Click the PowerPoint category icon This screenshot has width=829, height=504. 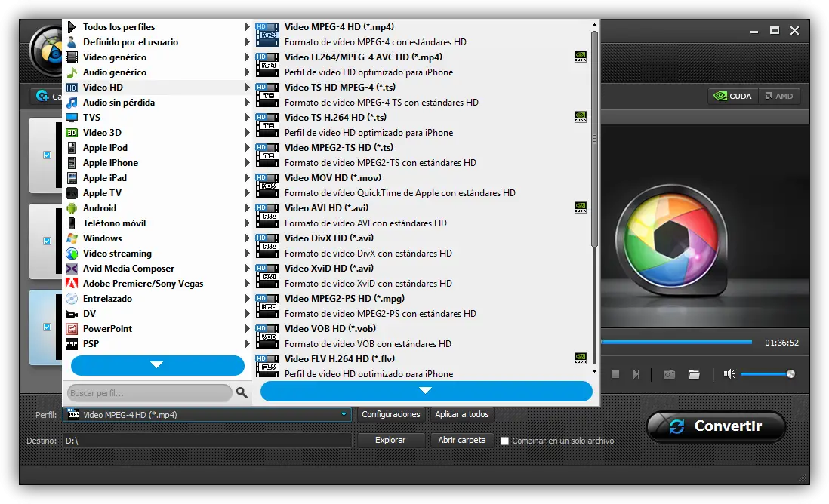(x=72, y=329)
